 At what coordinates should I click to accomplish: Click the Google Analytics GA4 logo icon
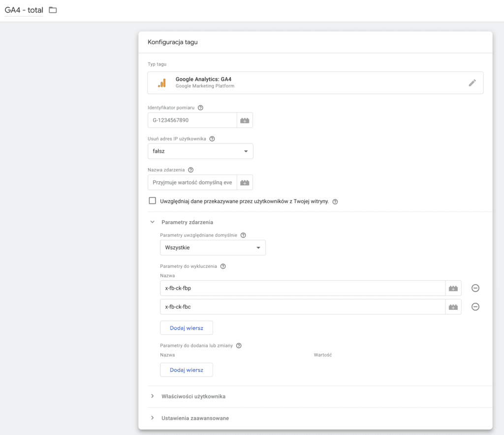tap(162, 83)
